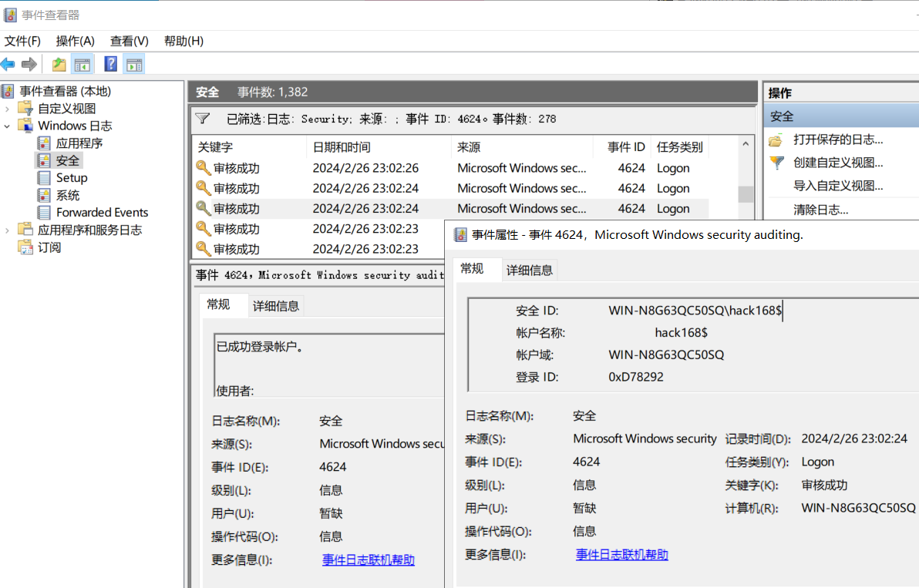Image resolution: width=919 pixels, height=588 pixels.
Task: Click 创建自定义视图... action
Action: tap(838, 163)
